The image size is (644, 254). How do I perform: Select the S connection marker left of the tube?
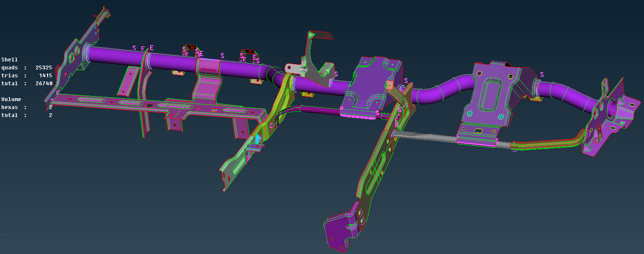134,48
